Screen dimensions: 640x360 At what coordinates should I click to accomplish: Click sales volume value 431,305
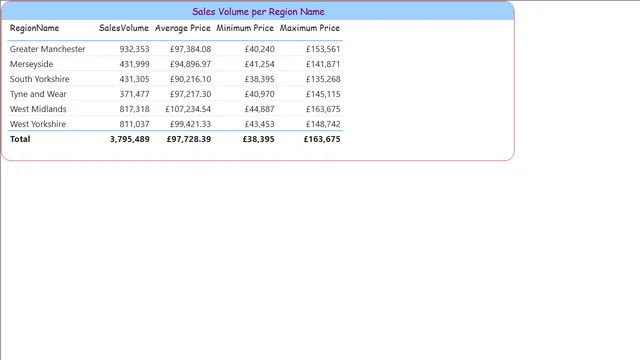(134, 79)
